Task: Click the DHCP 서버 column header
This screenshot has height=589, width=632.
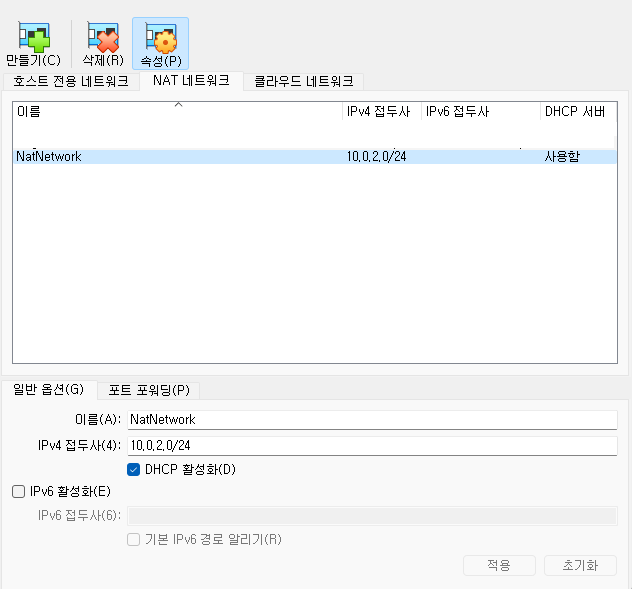Action: pos(578,112)
